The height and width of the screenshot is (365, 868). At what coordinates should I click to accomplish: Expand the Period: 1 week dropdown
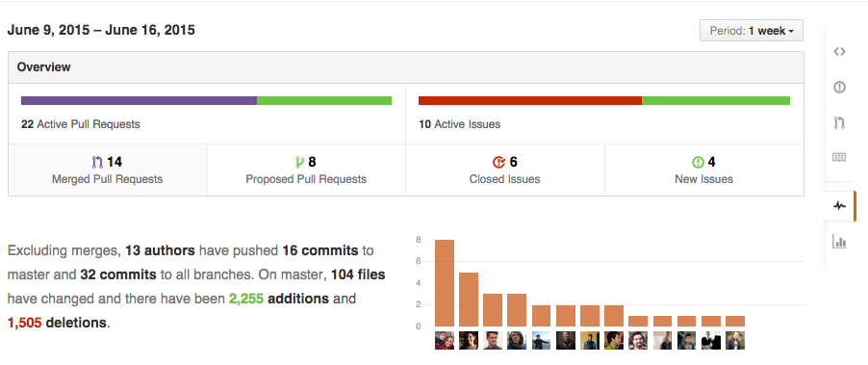752,31
